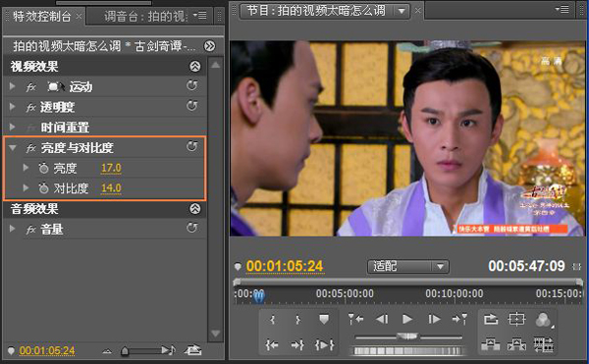Expand the 透明度 effect
Image resolution: width=589 pixels, height=364 pixels.
pyautogui.click(x=13, y=107)
